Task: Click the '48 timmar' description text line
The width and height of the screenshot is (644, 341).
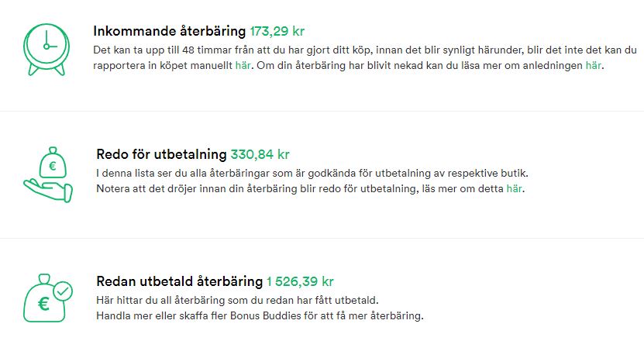Action: pyautogui.click(x=365, y=50)
